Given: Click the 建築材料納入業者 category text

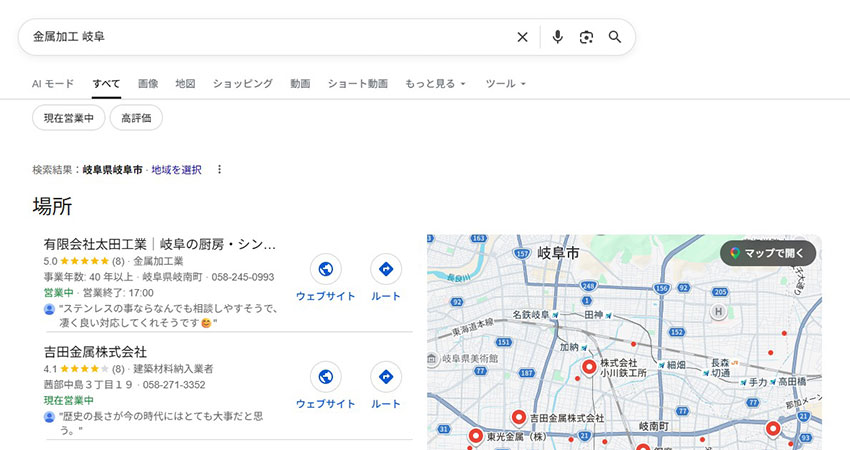Looking at the screenshot, I should 173,369.
